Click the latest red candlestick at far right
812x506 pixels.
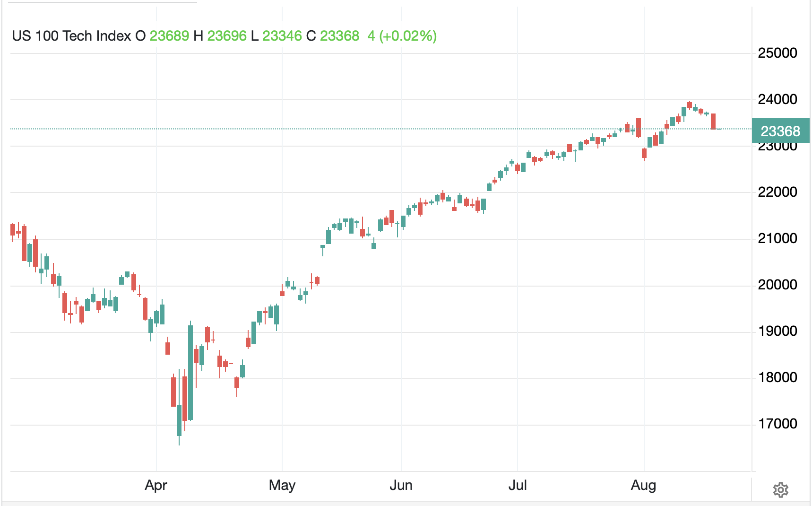coord(713,121)
